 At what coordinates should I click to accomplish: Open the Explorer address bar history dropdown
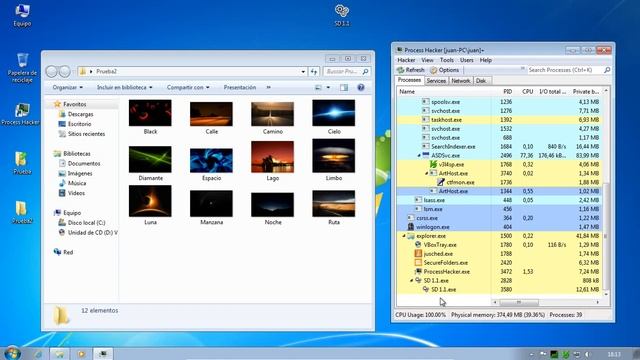pyautogui.click(x=303, y=71)
